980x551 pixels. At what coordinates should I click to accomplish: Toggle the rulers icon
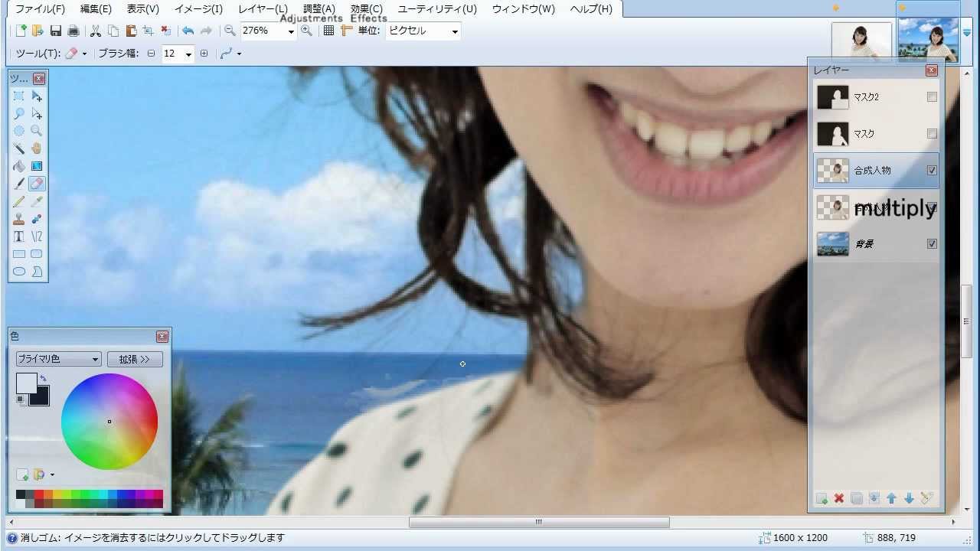pos(346,31)
